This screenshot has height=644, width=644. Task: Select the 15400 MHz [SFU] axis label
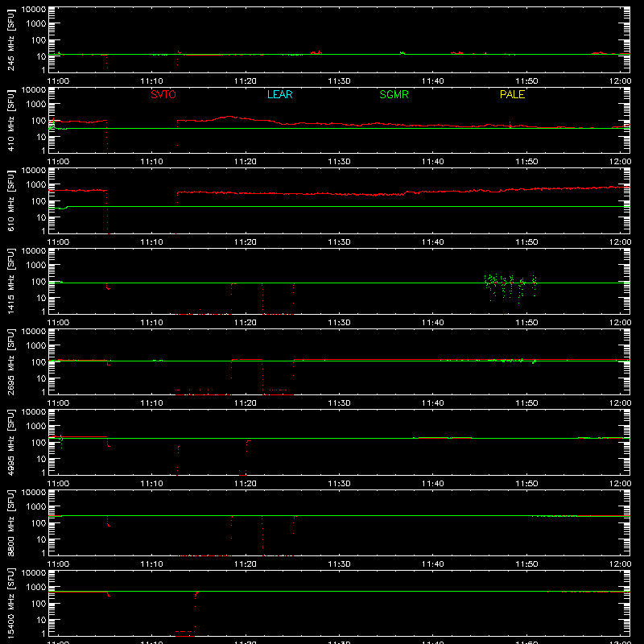(x=10, y=603)
